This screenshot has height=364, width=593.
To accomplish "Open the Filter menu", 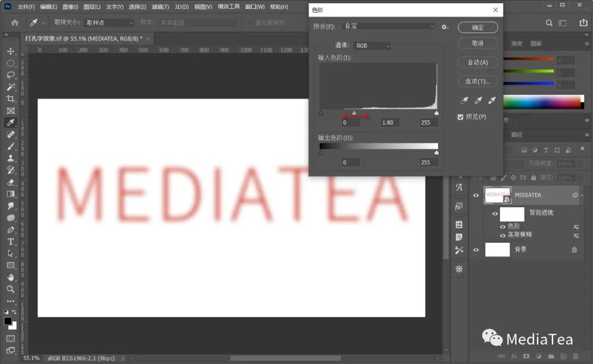I will 160,7.
